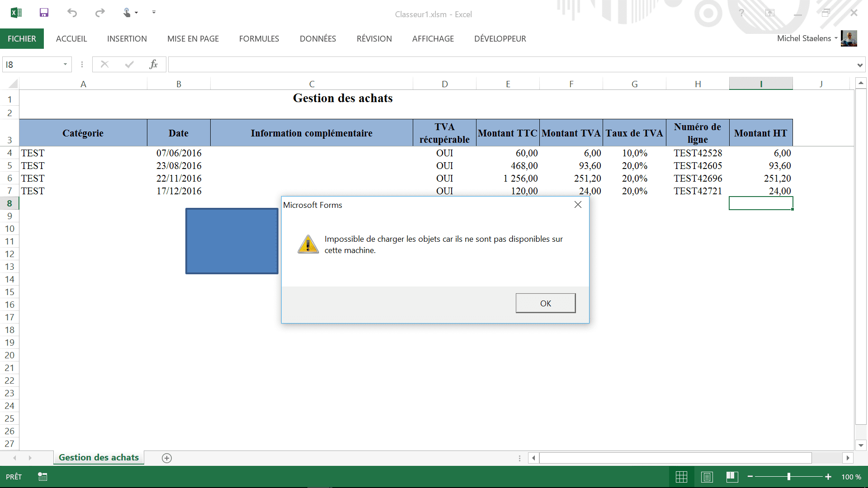This screenshot has height=488, width=868.
Task: Click the blue rectangle shape on sheet
Action: pos(231,241)
